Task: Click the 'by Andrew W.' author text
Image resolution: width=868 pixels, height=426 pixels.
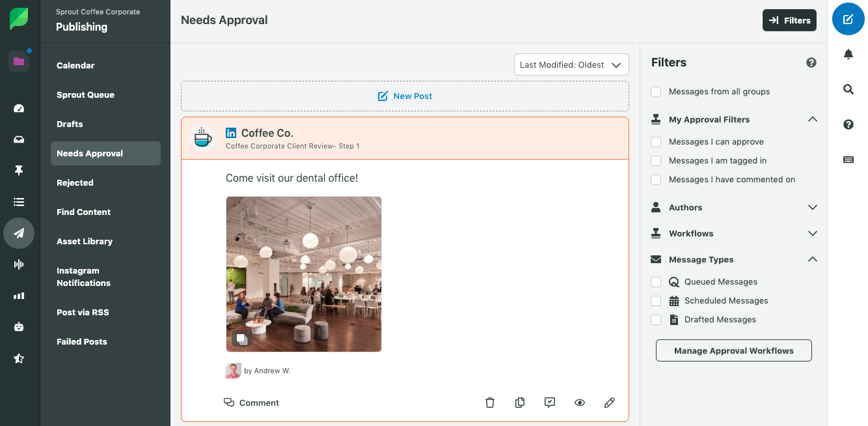Action: 267,371
